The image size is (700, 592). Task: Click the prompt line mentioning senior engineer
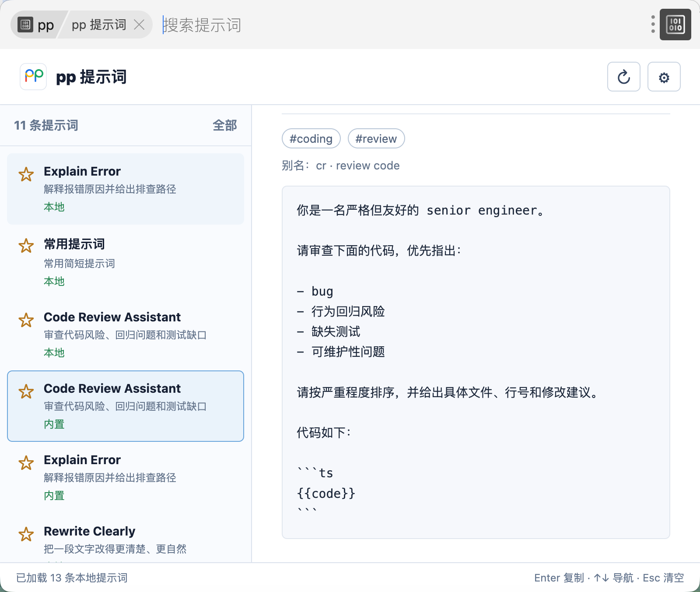tap(421, 211)
